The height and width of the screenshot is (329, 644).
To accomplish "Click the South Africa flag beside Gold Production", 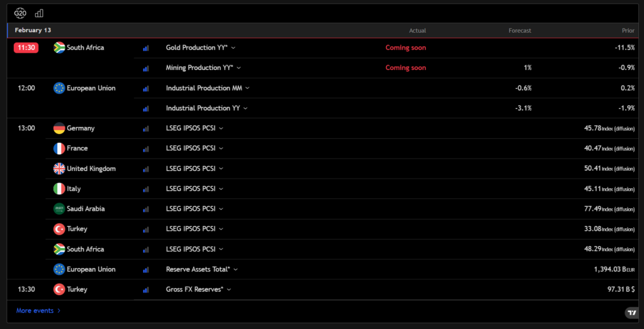I will [x=60, y=48].
